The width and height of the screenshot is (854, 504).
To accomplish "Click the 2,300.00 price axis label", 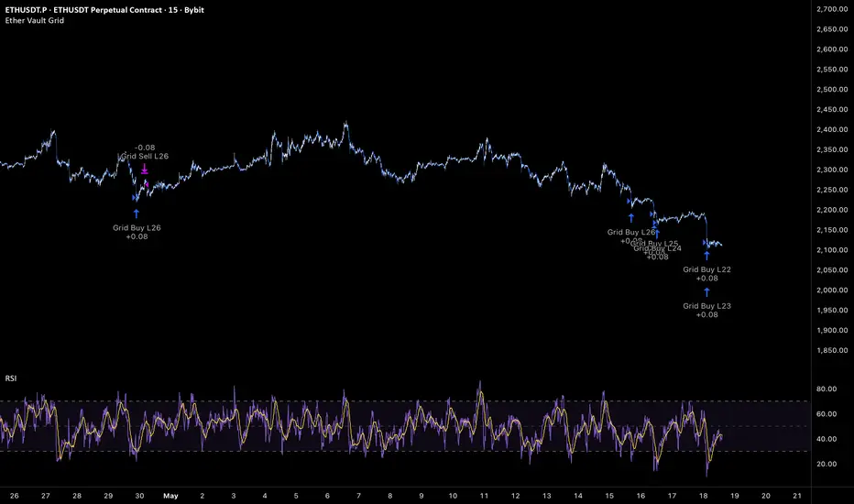I will (x=832, y=170).
